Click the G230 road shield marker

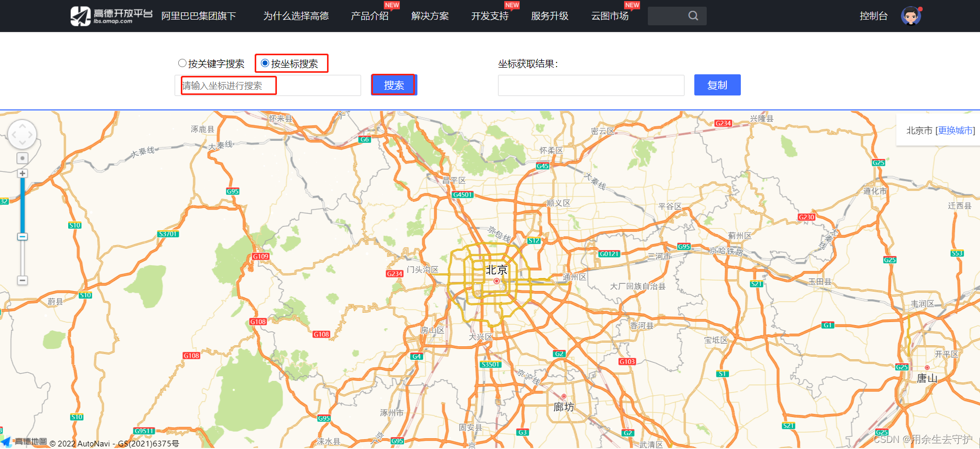pyautogui.click(x=806, y=217)
